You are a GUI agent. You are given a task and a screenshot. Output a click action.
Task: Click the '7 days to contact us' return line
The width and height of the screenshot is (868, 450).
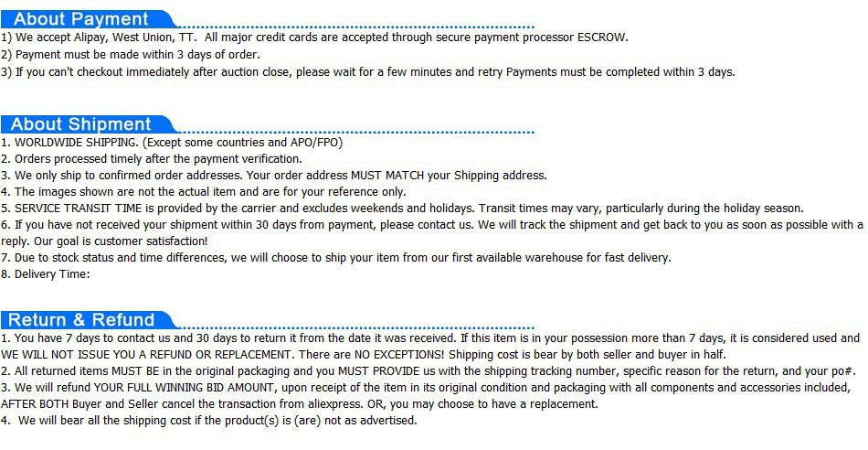click(x=430, y=338)
